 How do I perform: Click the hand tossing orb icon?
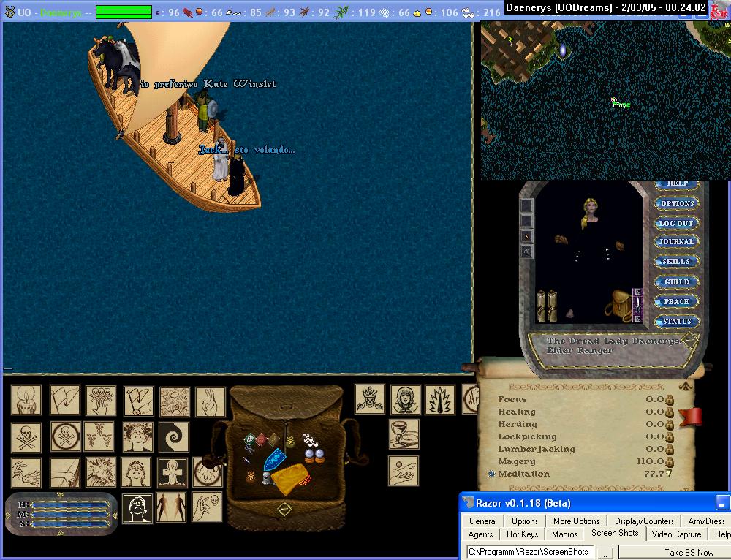coord(404,471)
